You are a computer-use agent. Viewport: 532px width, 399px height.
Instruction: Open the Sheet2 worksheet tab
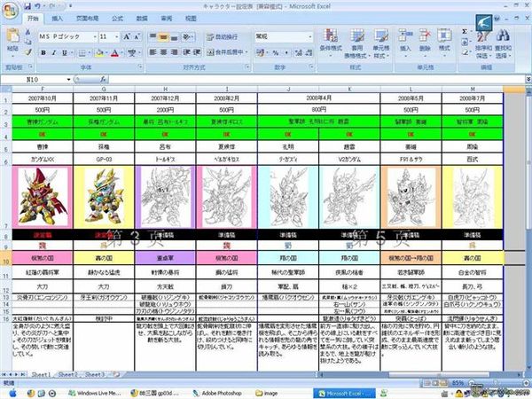click(x=68, y=374)
